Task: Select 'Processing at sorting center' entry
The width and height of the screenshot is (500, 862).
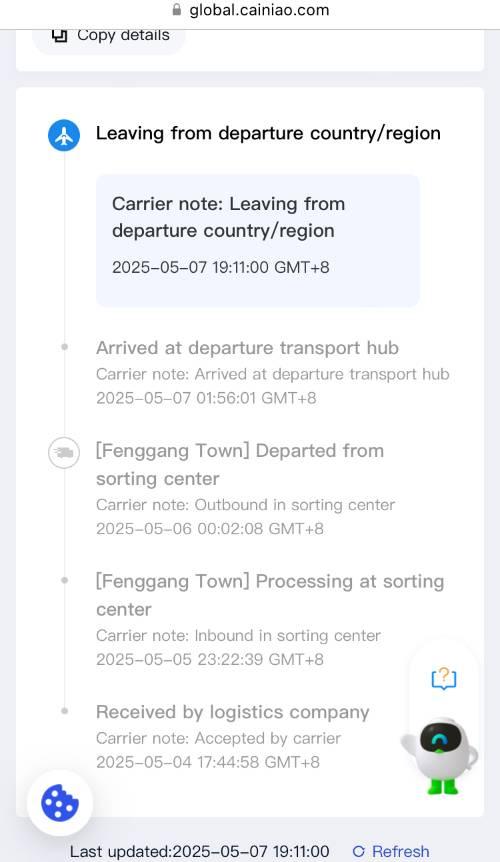Action: [x=270, y=620]
